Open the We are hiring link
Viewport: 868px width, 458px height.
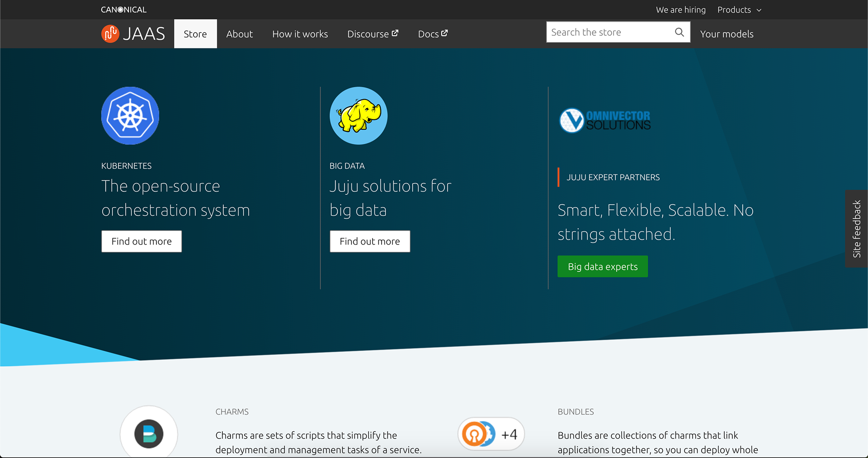pos(681,9)
